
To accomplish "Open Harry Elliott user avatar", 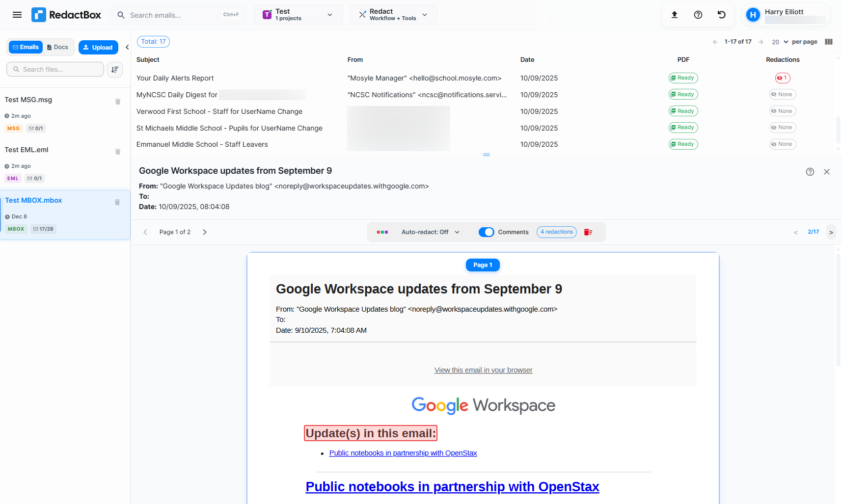I will [753, 15].
